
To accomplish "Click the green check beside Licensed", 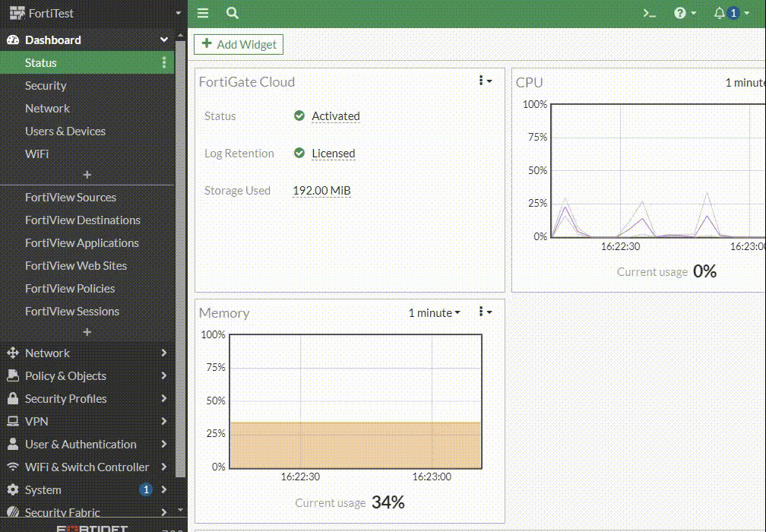I will 299,153.
